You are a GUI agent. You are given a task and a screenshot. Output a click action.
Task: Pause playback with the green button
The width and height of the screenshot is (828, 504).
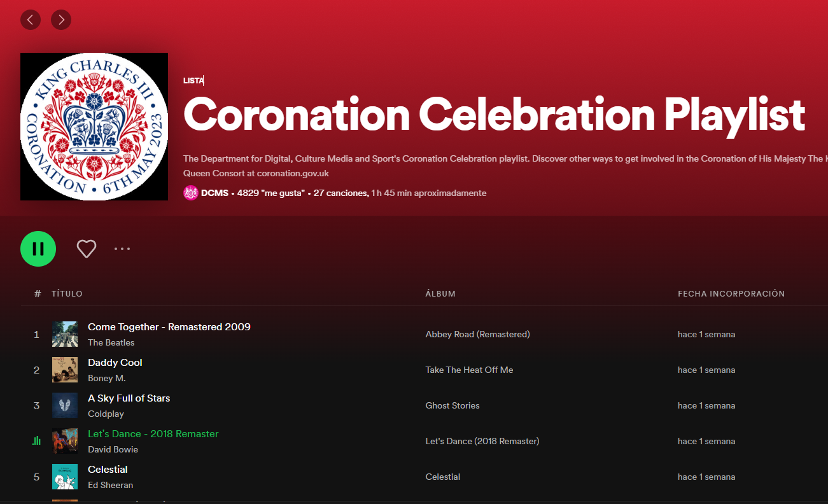(38, 249)
